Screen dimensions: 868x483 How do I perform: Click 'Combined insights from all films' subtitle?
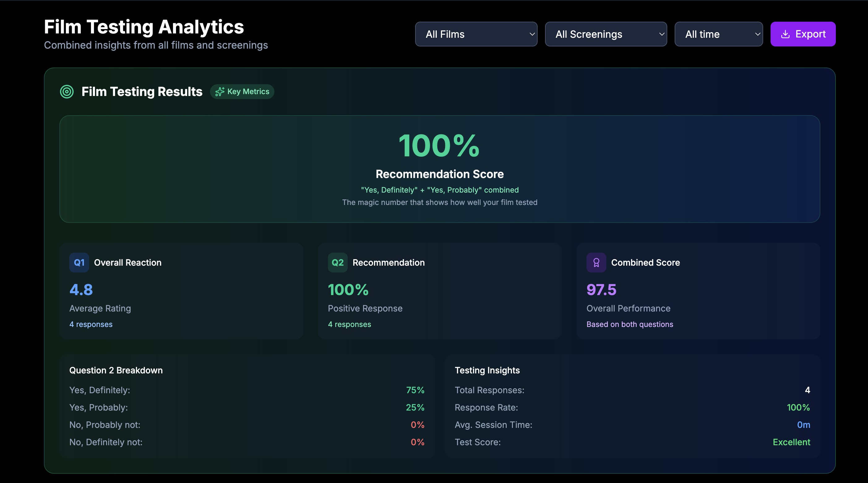[x=156, y=45]
